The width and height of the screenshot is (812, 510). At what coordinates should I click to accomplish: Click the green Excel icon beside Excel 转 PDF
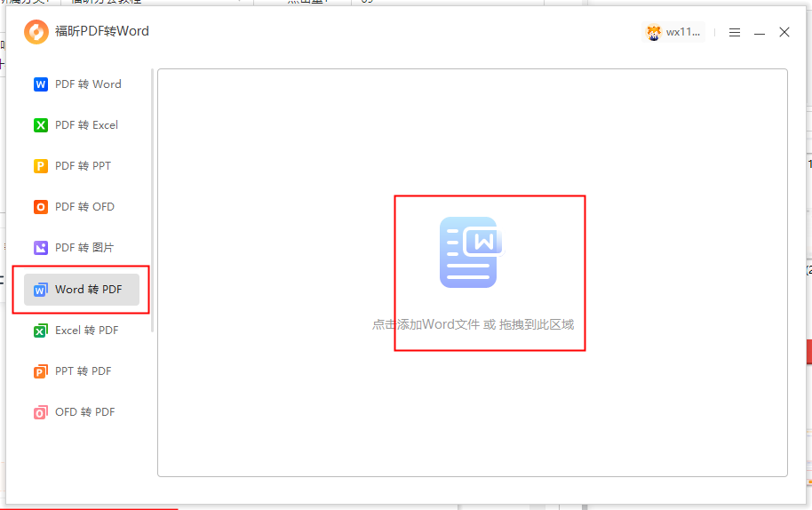[x=41, y=331]
